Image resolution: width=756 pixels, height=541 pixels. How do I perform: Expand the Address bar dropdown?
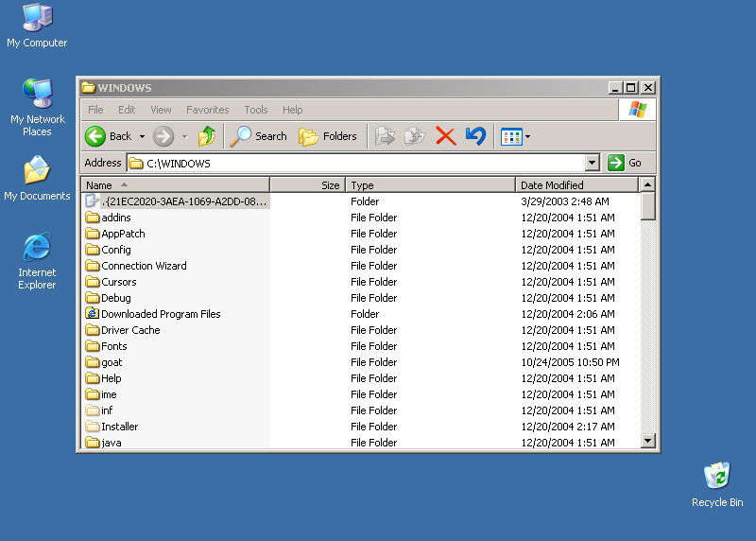click(x=593, y=163)
